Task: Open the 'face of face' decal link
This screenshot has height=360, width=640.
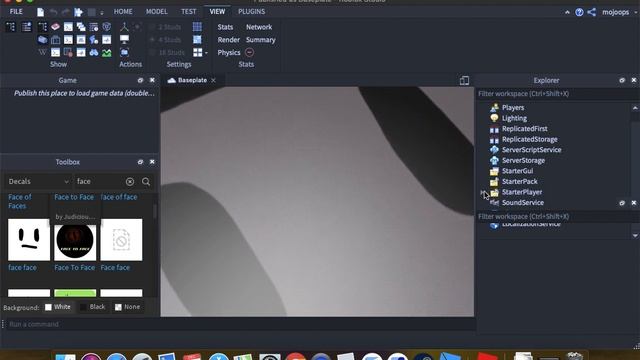Action: coord(118,197)
